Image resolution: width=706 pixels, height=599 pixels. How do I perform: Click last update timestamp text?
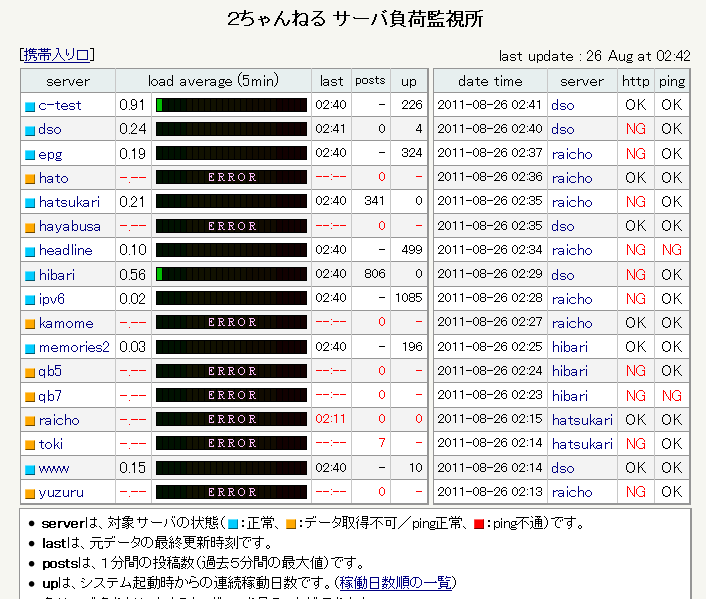point(594,56)
